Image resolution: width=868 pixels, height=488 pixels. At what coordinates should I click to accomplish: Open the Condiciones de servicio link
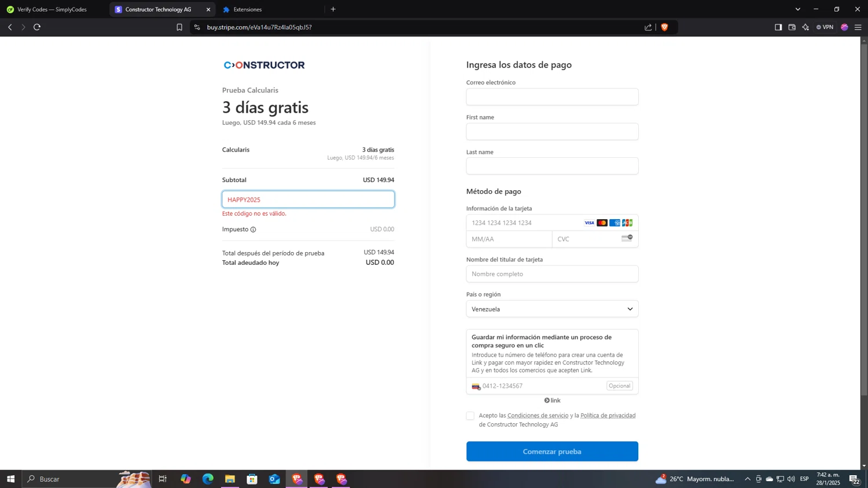pos(538,415)
